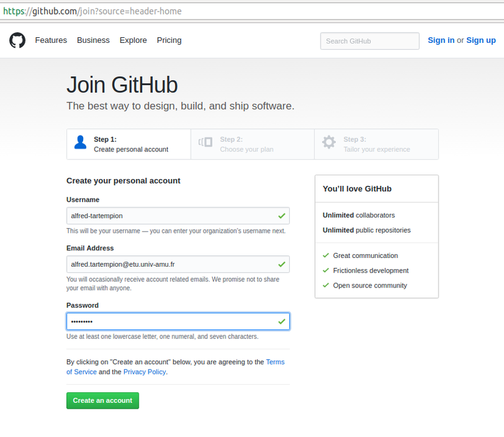Click the Open source community text
This screenshot has height=437, width=504.
pos(370,286)
